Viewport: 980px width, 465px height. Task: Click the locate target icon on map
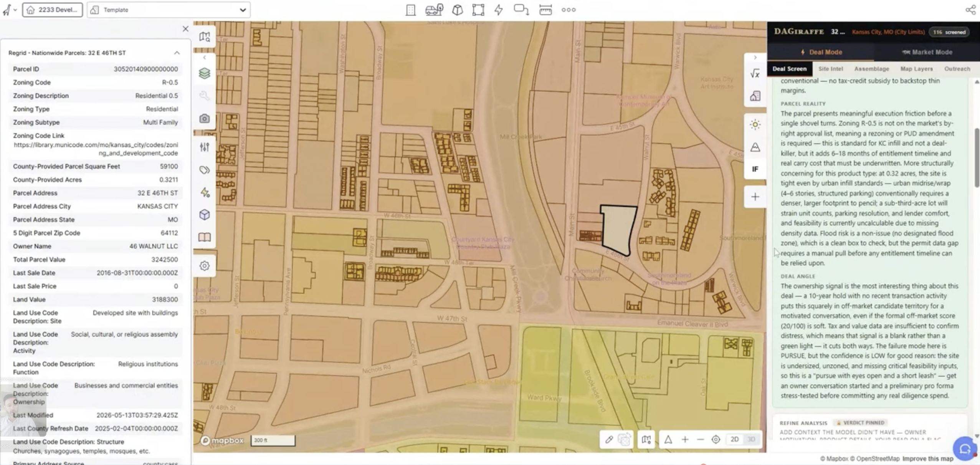click(716, 440)
